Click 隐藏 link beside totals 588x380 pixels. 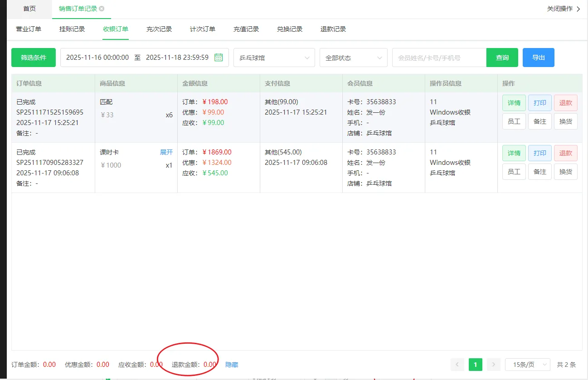[232, 365]
